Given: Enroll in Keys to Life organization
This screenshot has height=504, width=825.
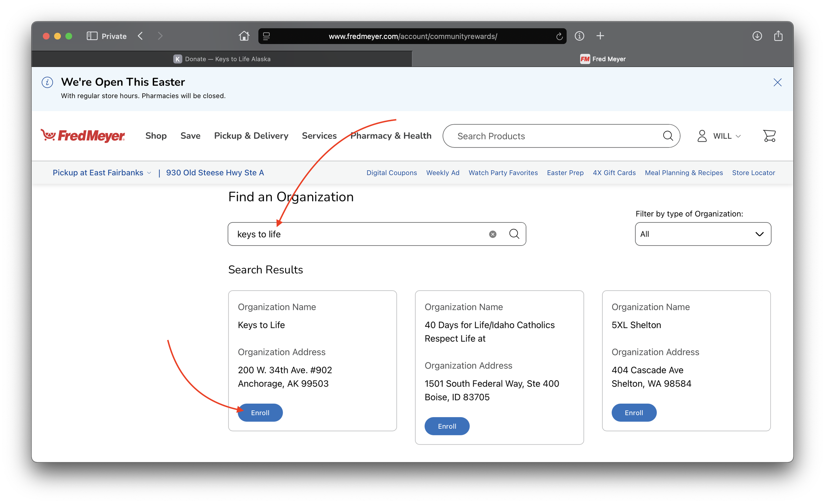Looking at the screenshot, I should (x=260, y=413).
